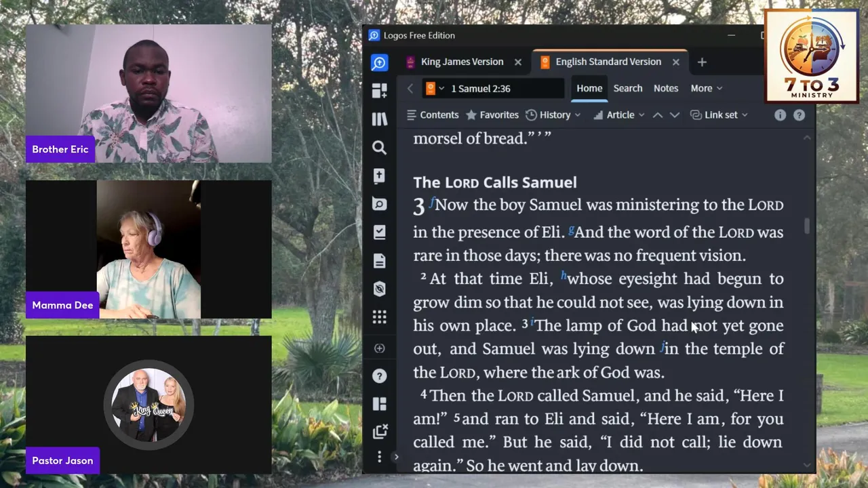Go to next article with down chevron
This screenshot has height=488, width=868.
(x=675, y=115)
